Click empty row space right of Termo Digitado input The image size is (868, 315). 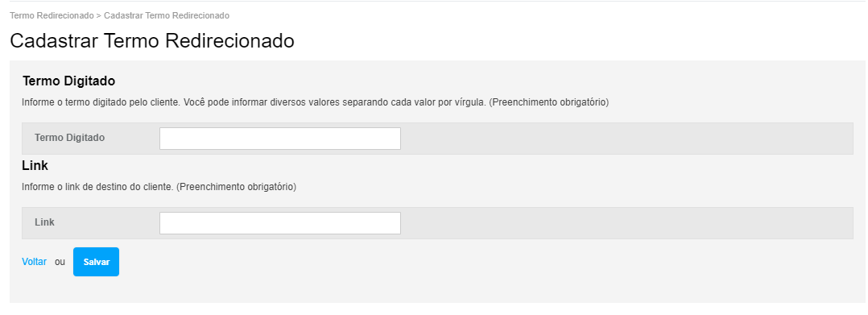(x=626, y=139)
